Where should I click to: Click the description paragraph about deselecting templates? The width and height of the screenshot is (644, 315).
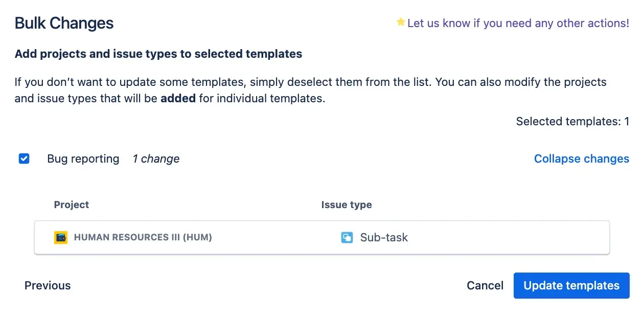coord(310,82)
